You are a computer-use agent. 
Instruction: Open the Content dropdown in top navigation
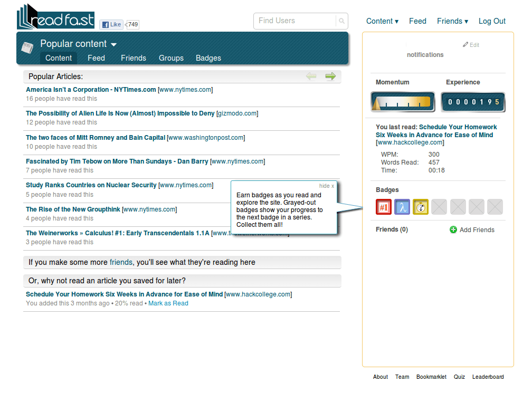pyautogui.click(x=382, y=21)
